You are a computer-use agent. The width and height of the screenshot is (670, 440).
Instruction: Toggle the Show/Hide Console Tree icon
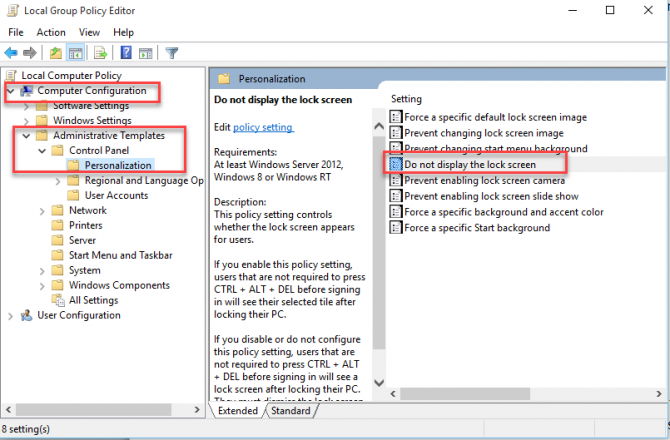(76, 53)
